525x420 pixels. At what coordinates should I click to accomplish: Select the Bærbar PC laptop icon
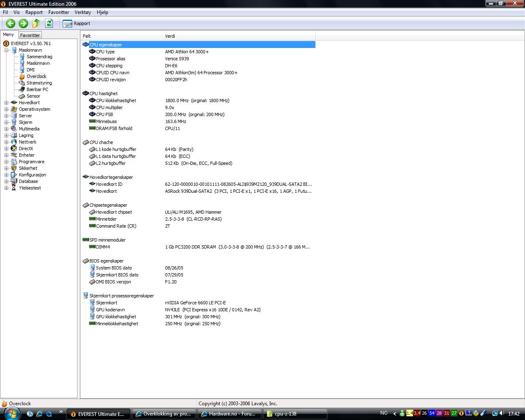pyautogui.click(x=22, y=89)
